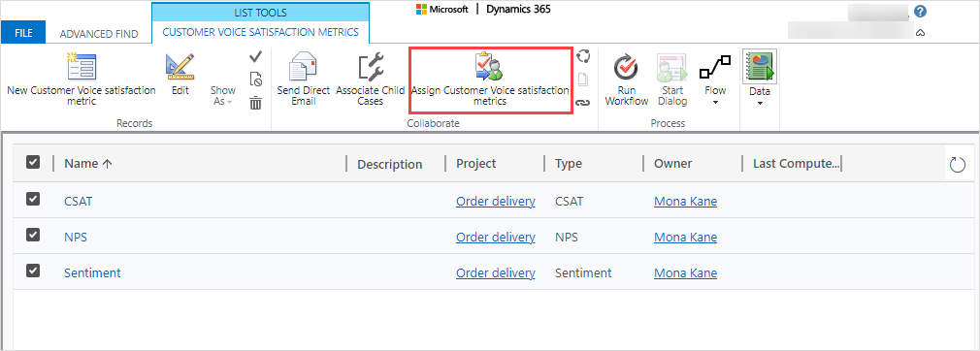Open the FILE tab
This screenshot has width=980, height=351.
(x=23, y=33)
